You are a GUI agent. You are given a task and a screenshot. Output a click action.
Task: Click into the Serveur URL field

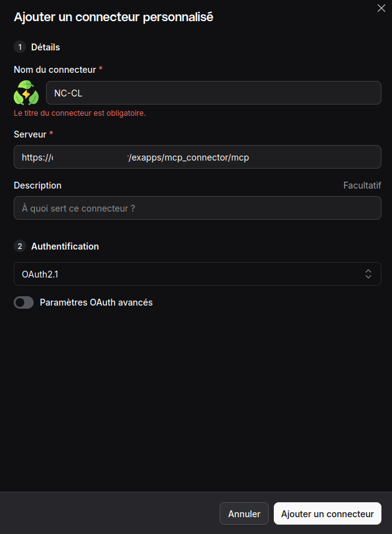point(197,157)
